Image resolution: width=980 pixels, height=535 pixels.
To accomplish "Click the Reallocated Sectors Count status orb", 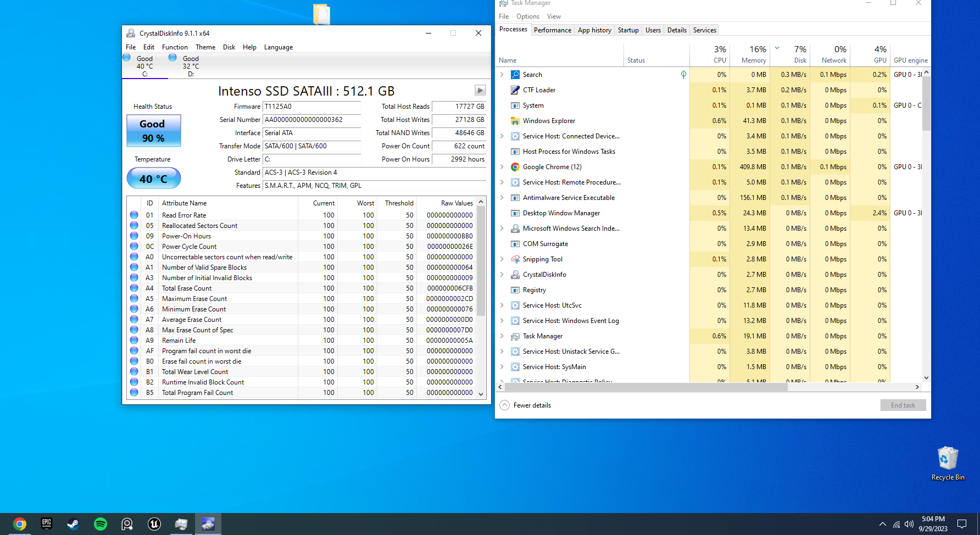I will (134, 225).
